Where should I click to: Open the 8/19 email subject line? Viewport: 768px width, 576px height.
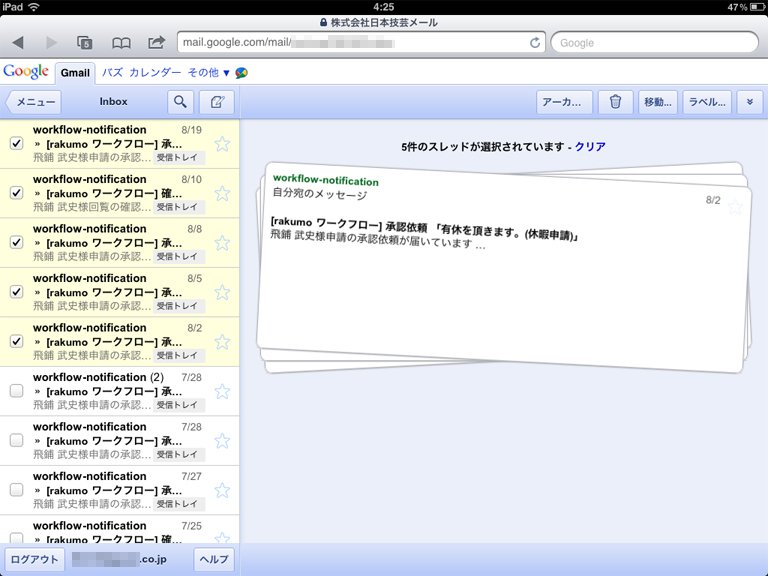click(x=114, y=144)
